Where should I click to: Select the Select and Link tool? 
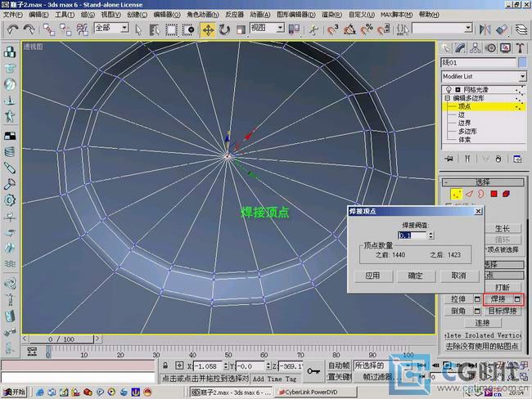pyautogui.click(x=49, y=29)
